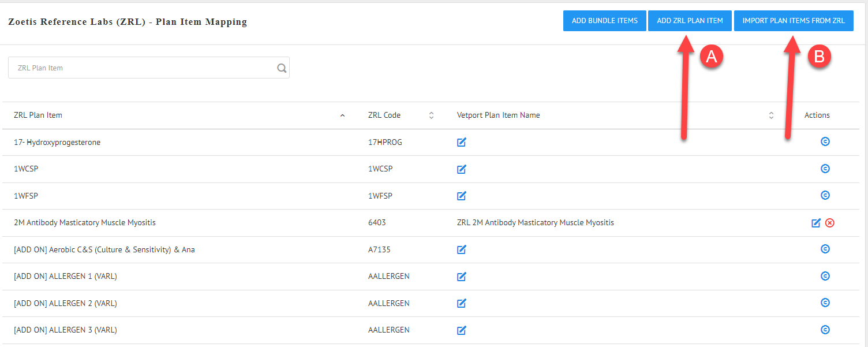
Task: Click IMPORT PLAN ITEMS FROM ZRL button
Action: [794, 21]
